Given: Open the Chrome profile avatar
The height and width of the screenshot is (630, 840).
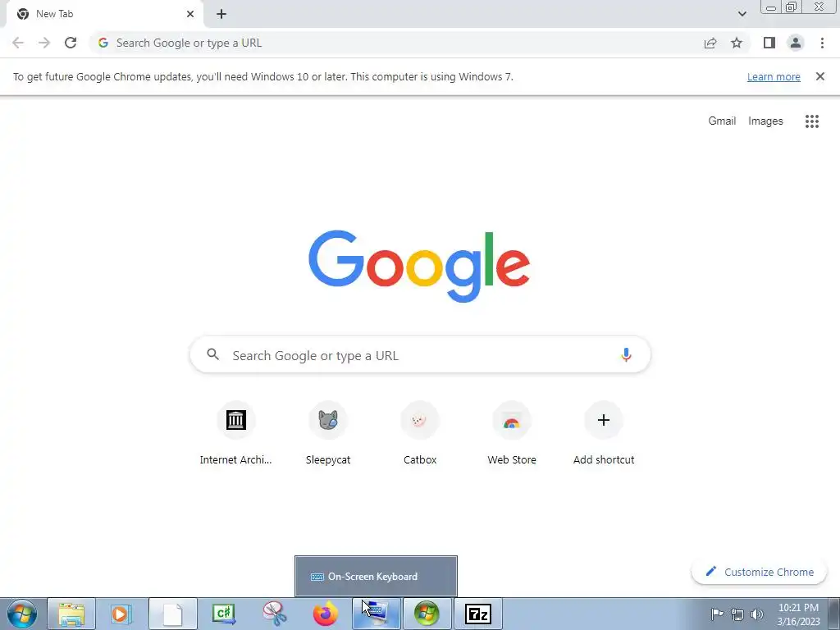Looking at the screenshot, I should [x=796, y=43].
